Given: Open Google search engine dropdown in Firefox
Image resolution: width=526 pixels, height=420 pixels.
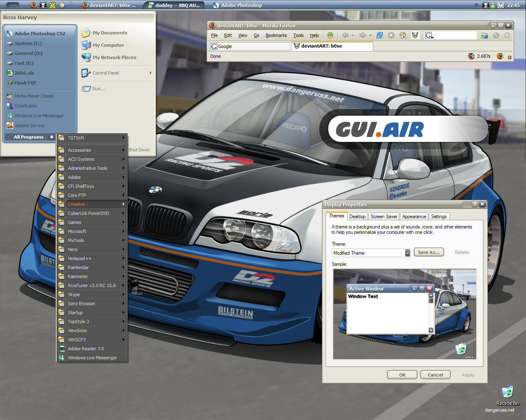Looking at the screenshot, I should (429, 36).
